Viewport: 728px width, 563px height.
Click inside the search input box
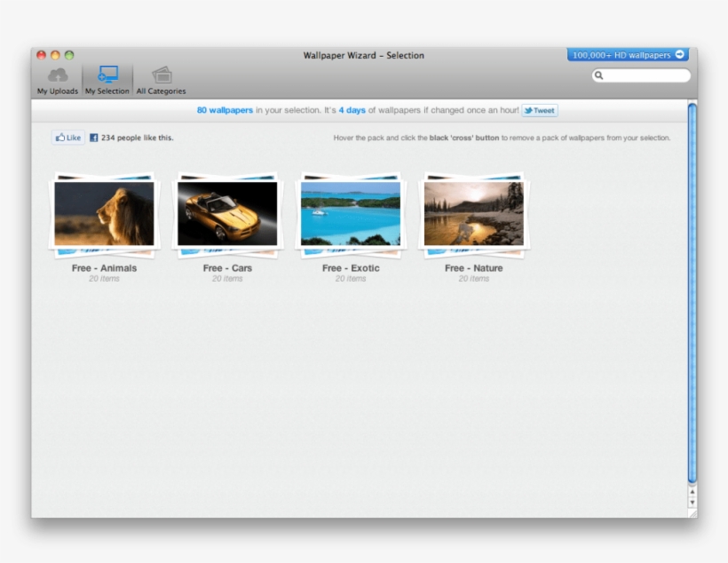coord(639,75)
